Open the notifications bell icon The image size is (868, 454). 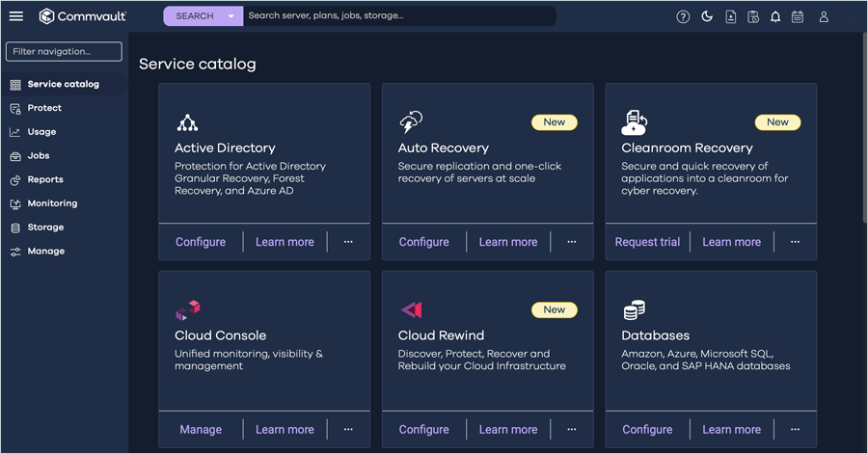coord(775,16)
